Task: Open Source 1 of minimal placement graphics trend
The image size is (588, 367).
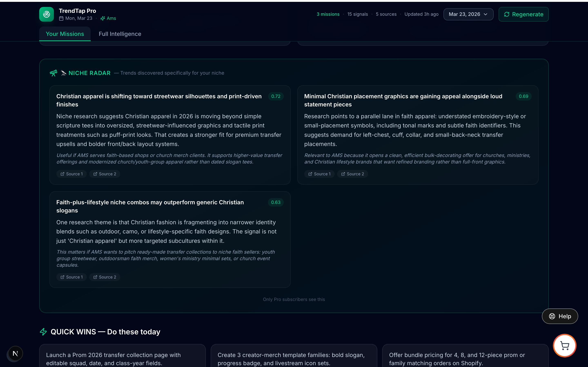Action: coord(319,174)
